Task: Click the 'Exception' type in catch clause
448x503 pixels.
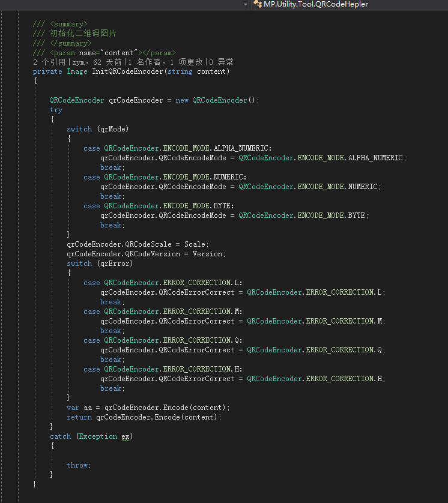Action: (98, 436)
